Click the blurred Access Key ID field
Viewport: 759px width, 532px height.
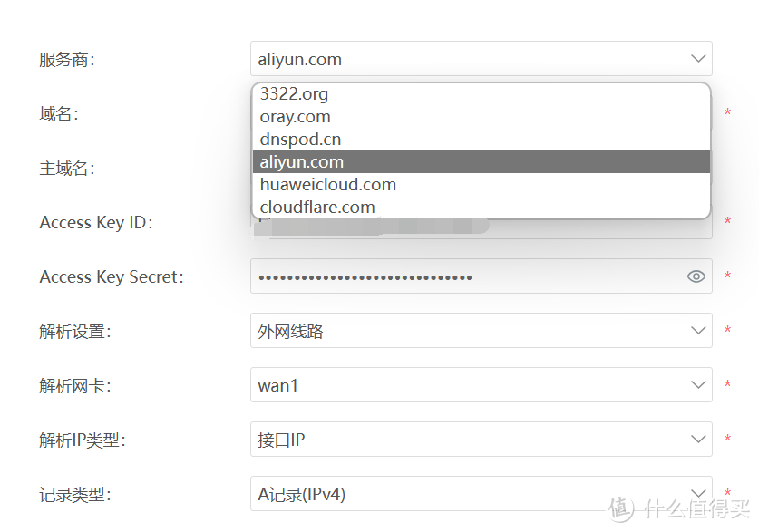[x=482, y=227]
